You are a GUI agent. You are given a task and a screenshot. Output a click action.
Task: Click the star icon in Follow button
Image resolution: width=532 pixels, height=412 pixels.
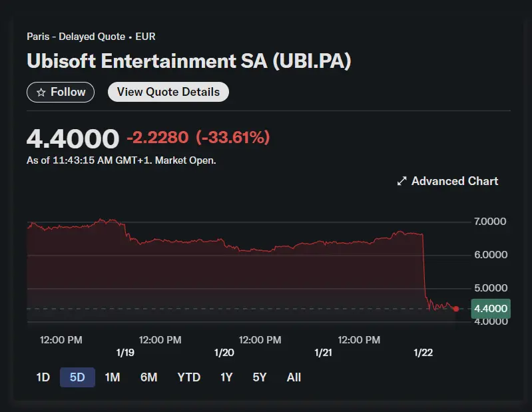click(41, 92)
